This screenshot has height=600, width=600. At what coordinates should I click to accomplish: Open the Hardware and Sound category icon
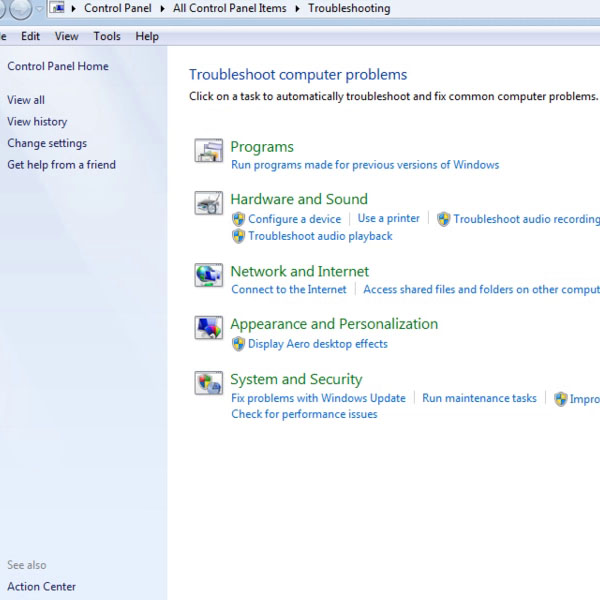[x=209, y=203]
